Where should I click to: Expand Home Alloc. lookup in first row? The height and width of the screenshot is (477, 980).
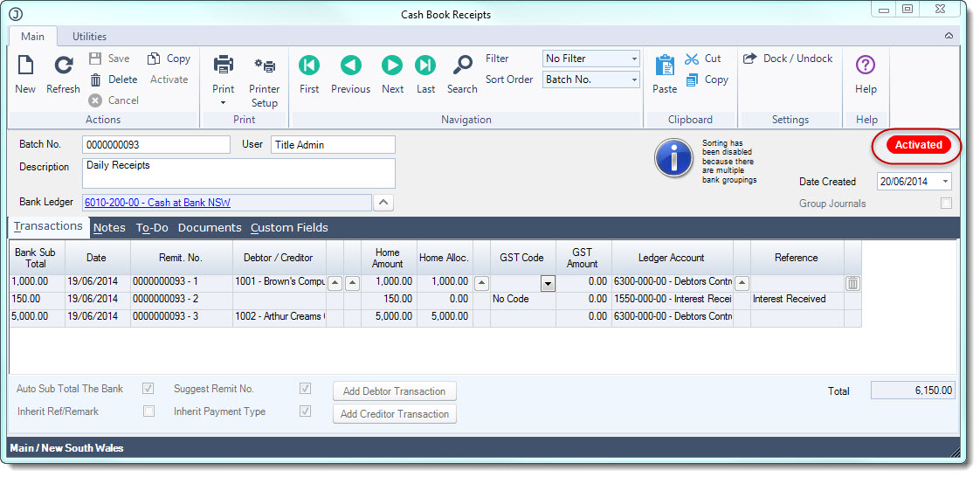coord(481,283)
